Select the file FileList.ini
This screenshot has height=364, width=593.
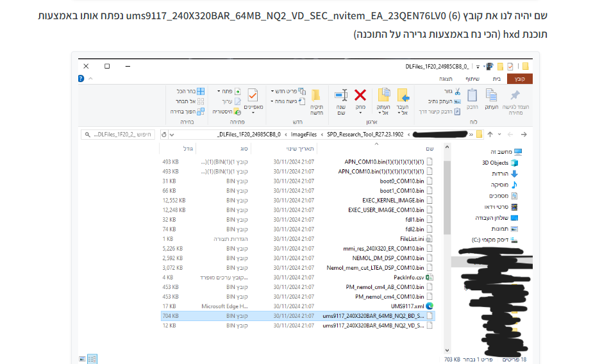(412, 239)
